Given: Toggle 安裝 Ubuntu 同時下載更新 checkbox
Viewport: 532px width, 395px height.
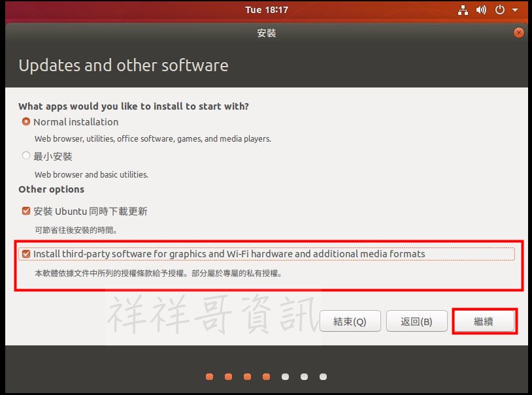Looking at the screenshot, I should (x=25, y=211).
